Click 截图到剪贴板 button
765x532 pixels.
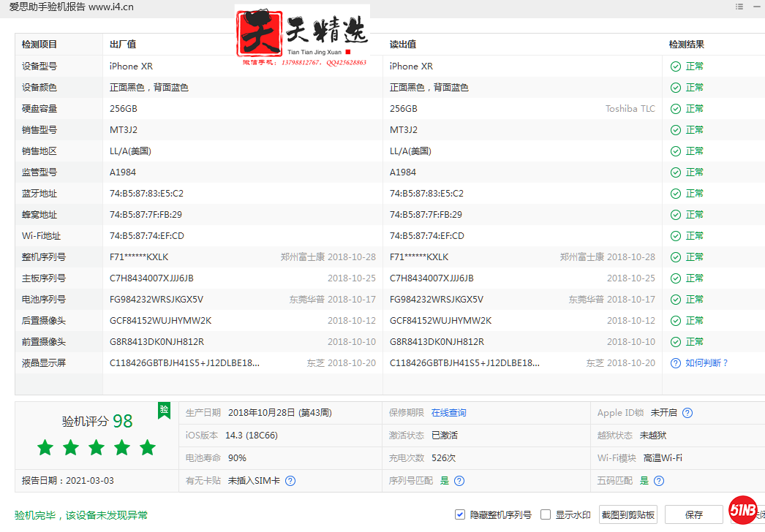click(628, 514)
